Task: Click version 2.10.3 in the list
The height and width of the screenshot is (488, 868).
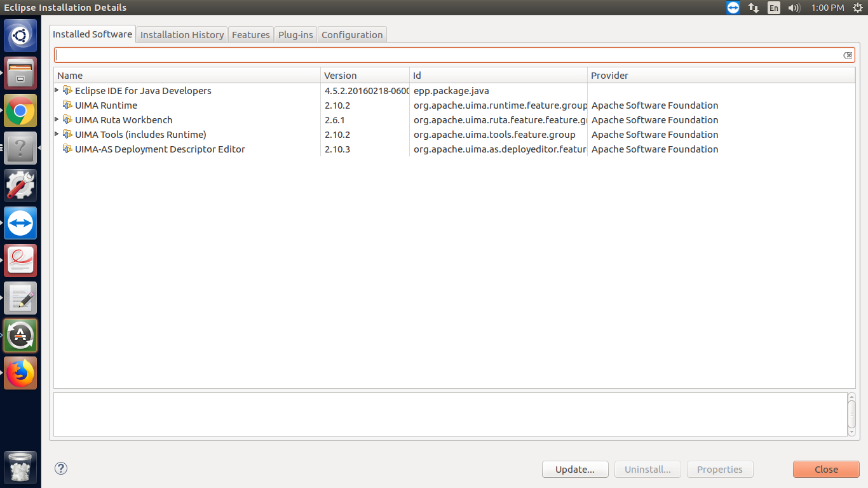Action: click(337, 149)
